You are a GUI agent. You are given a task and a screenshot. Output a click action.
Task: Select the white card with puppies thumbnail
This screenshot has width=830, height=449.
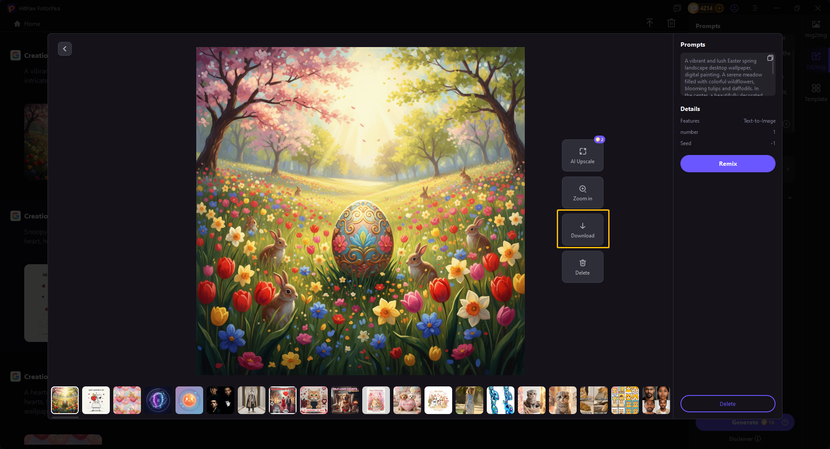438,400
